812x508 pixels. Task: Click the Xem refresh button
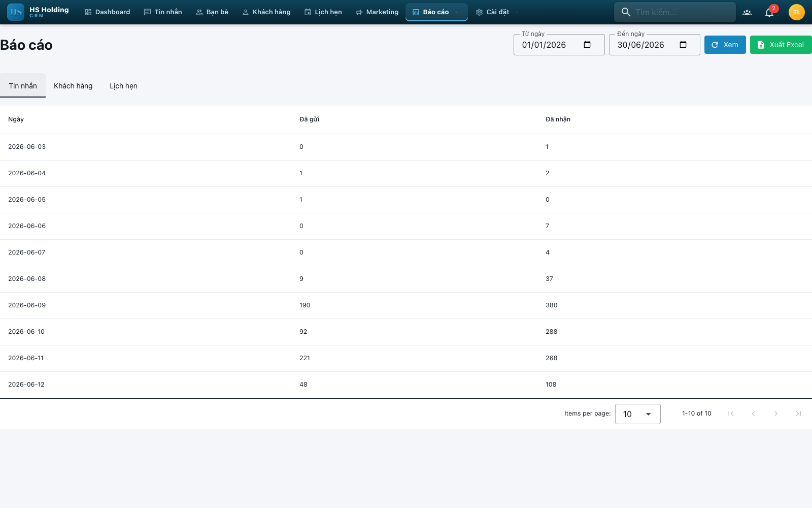pos(725,45)
